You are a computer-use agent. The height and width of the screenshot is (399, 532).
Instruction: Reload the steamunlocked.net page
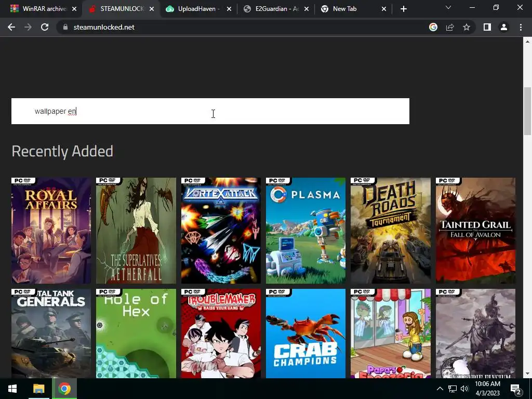click(x=45, y=27)
